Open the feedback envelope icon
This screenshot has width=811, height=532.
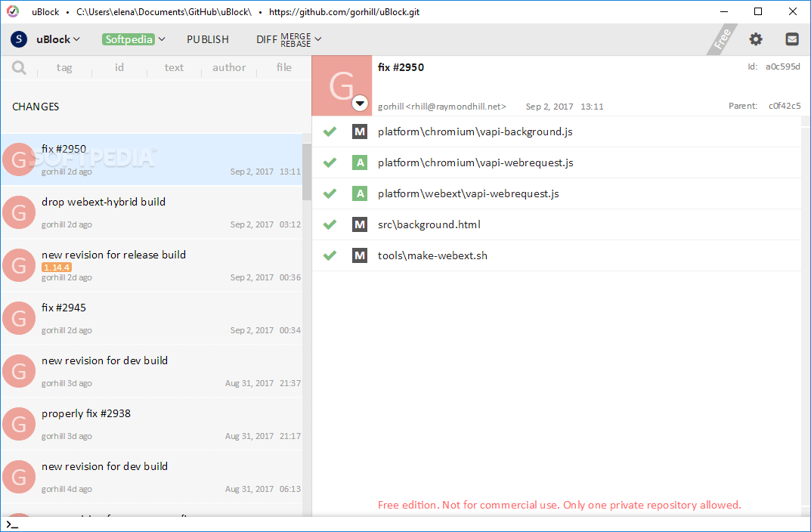(792, 39)
